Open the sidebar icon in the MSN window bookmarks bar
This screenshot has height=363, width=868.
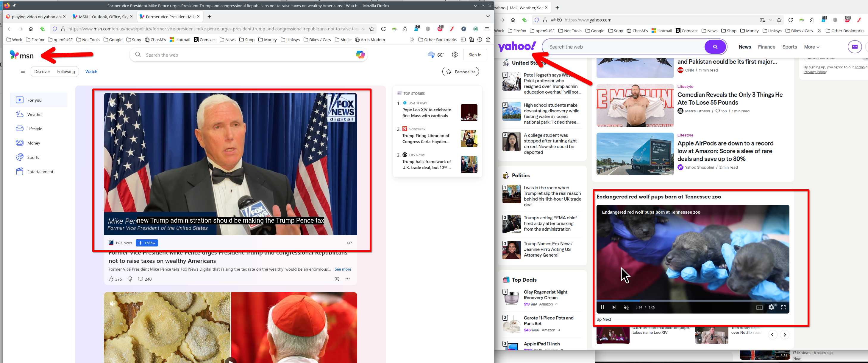(x=463, y=39)
